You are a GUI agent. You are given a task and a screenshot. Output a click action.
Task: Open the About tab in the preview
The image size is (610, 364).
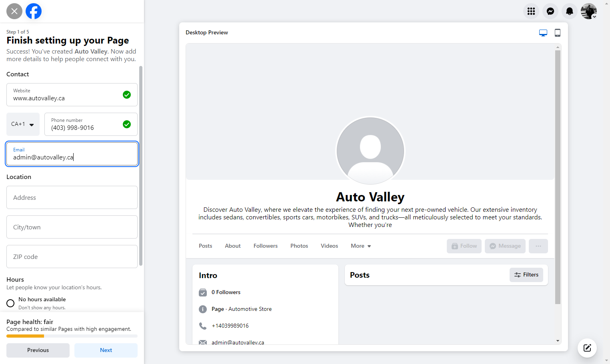233,246
